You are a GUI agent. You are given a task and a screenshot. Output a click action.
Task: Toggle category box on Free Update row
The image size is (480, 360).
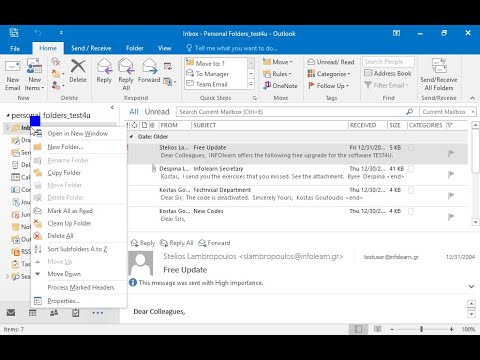point(411,148)
